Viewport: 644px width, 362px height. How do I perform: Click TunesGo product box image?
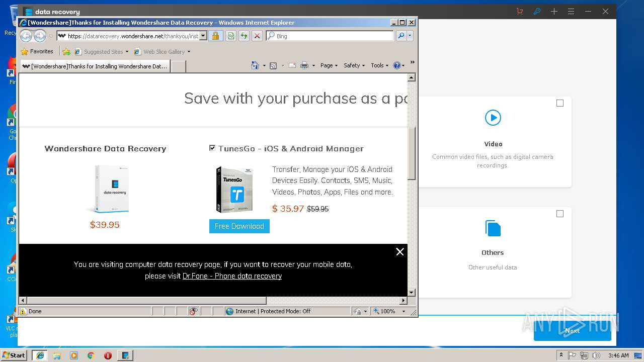pos(234,190)
